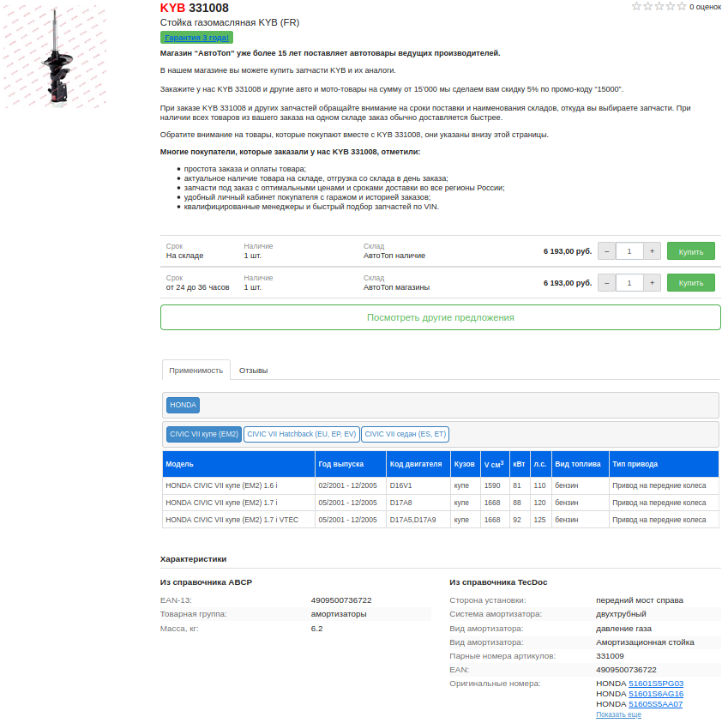The image size is (728, 723).
Task: Click the 'Год выпуска' column header
Action: 351,464
